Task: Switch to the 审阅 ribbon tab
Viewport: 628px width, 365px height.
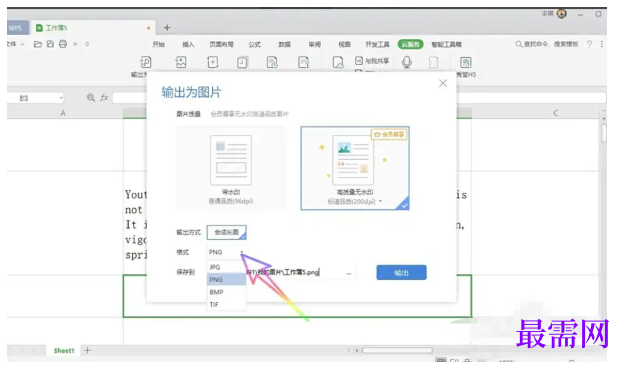Action: click(314, 44)
